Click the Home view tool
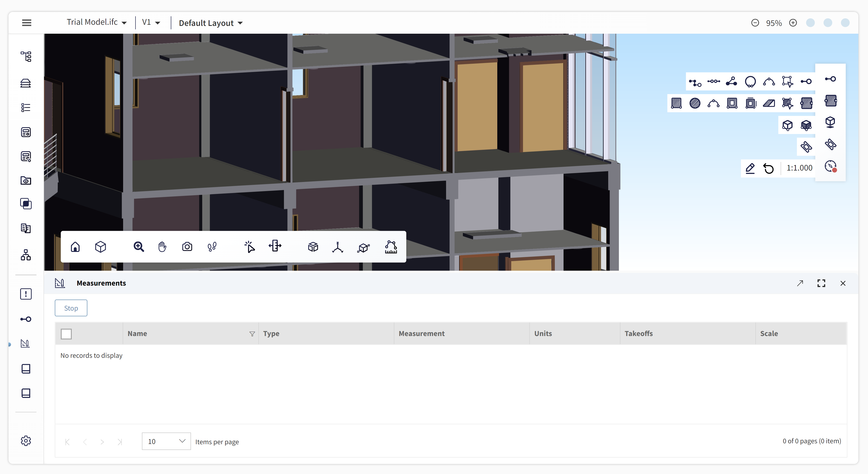Image resolution: width=868 pixels, height=474 pixels. tap(75, 247)
